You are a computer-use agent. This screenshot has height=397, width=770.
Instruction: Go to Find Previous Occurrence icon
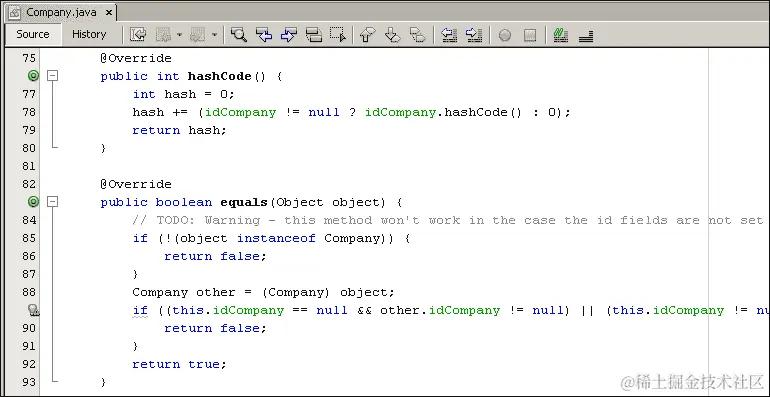(264, 35)
